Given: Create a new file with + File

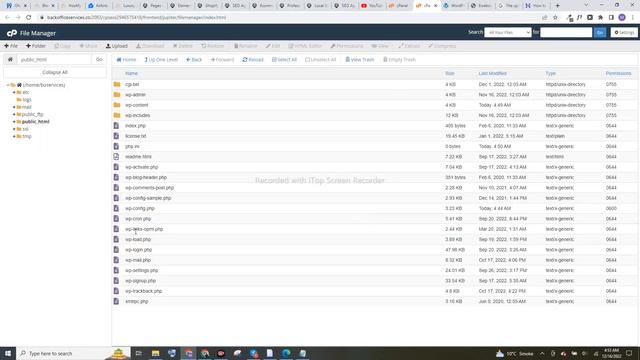Looking at the screenshot, I should pyautogui.click(x=11, y=46).
